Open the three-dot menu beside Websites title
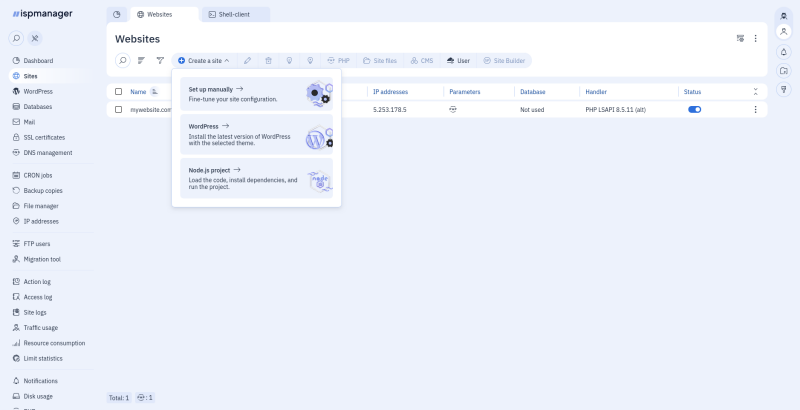 click(756, 38)
